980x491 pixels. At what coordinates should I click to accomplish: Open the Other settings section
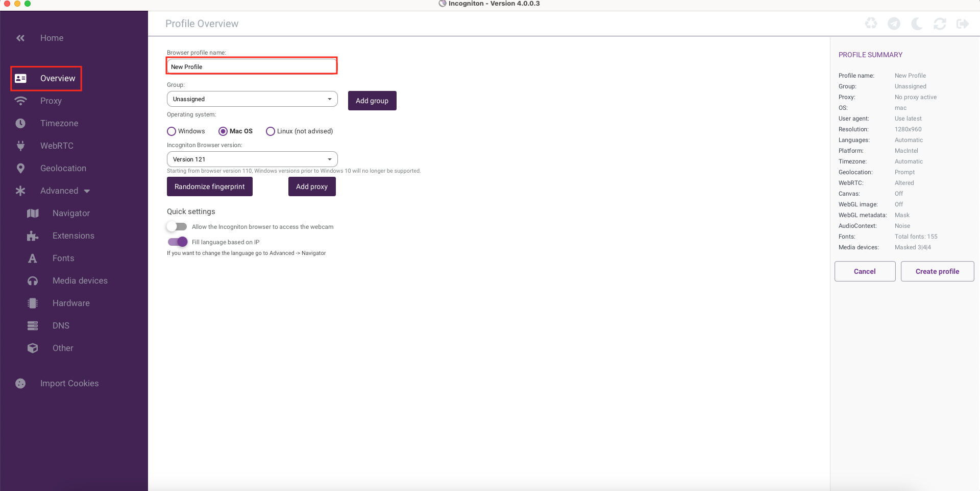pos(63,348)
